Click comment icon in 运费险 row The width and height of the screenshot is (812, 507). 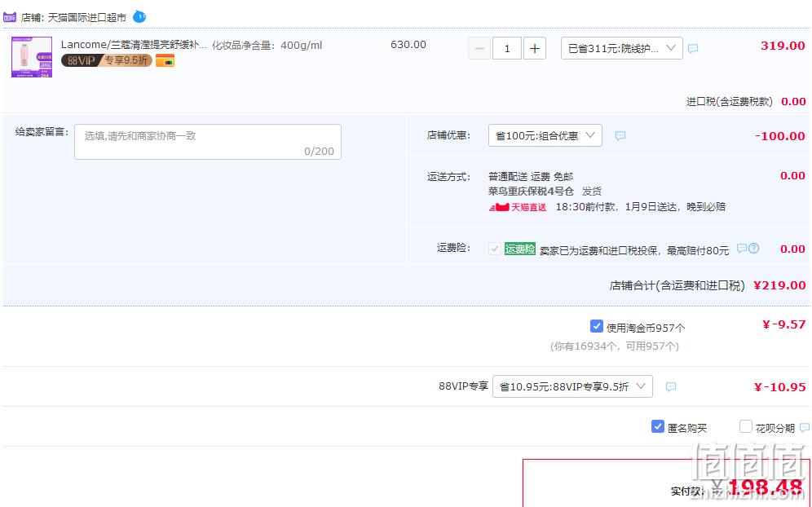coord(742,248)
